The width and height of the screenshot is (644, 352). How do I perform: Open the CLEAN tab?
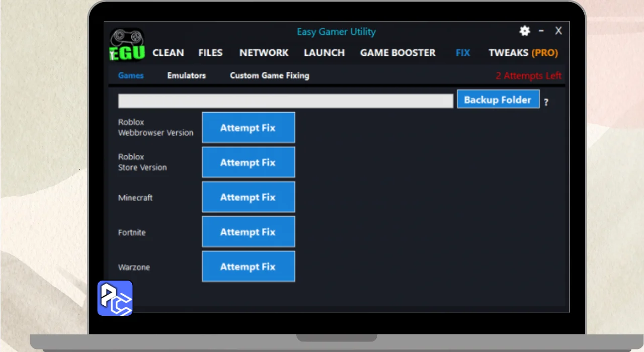(168, 53)
